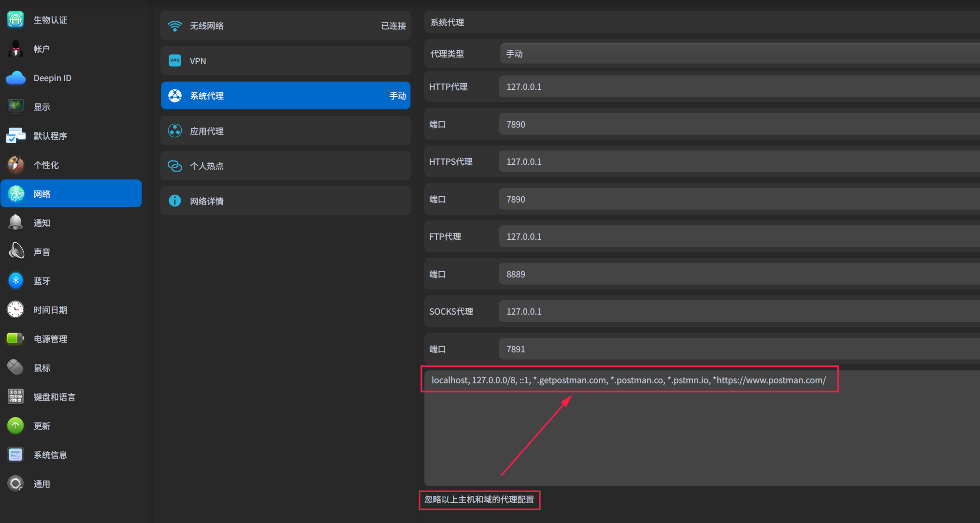Click the Biometric authentication fingerprint icon
980x523 pixels.
[x=15, y=19]
